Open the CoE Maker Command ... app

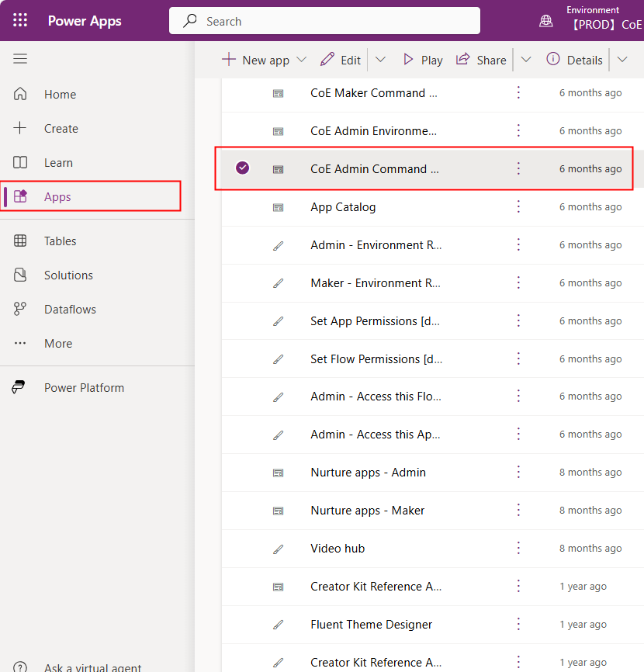[374, 93]
